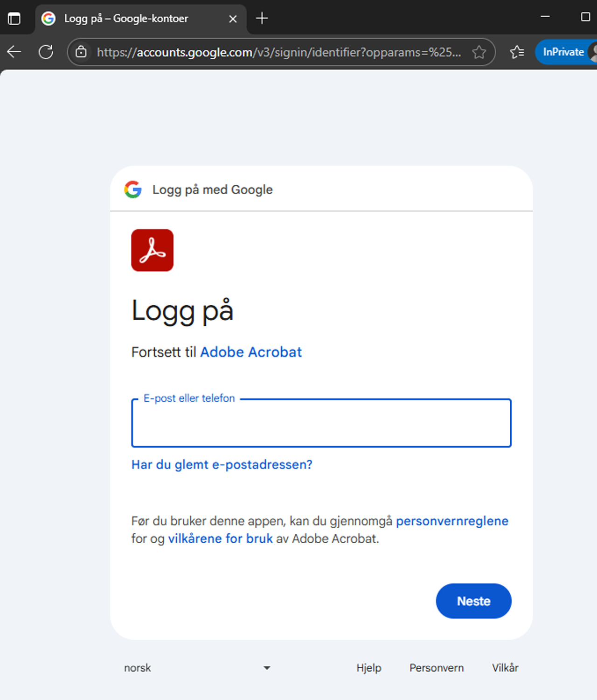This screenshot has height=700, width=597.
Task: Select the Logg på – Google-kontoer tab
Action: coord(126,19)
